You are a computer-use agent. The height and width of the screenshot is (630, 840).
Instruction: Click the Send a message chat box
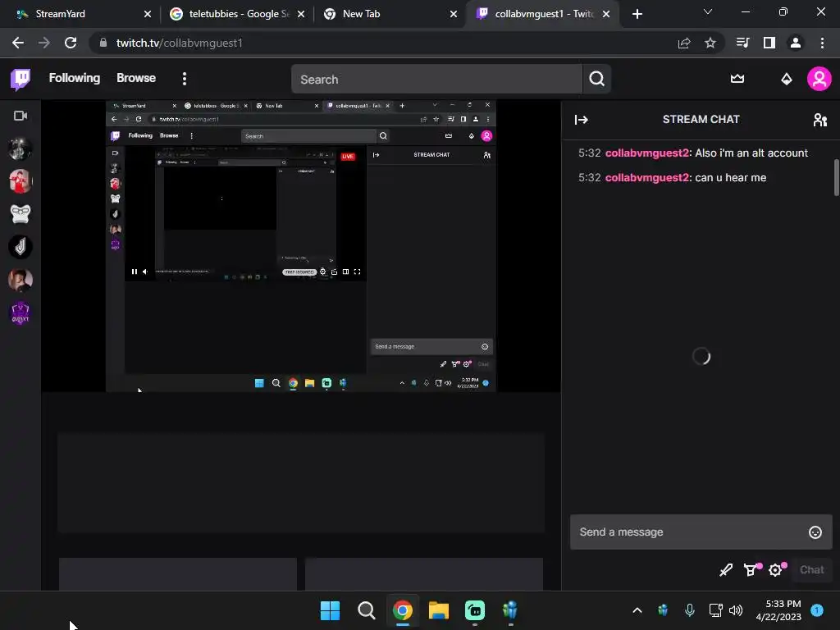701,532
